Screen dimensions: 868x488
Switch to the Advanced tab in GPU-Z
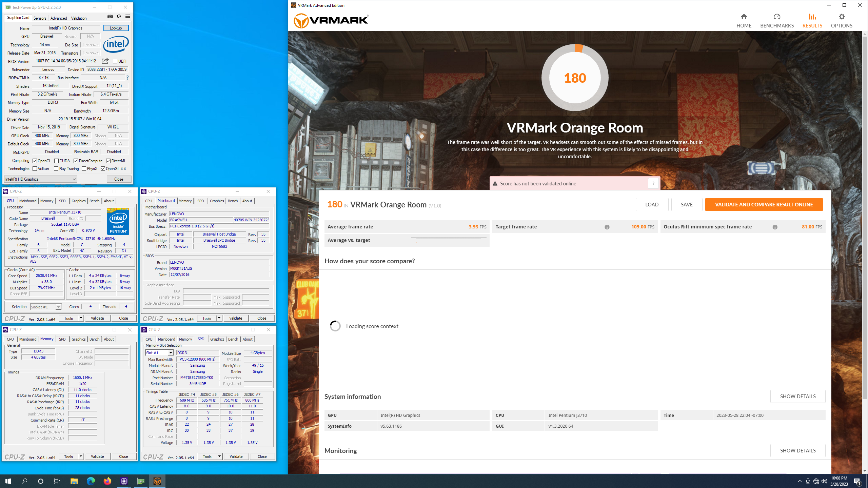[59, 18]
